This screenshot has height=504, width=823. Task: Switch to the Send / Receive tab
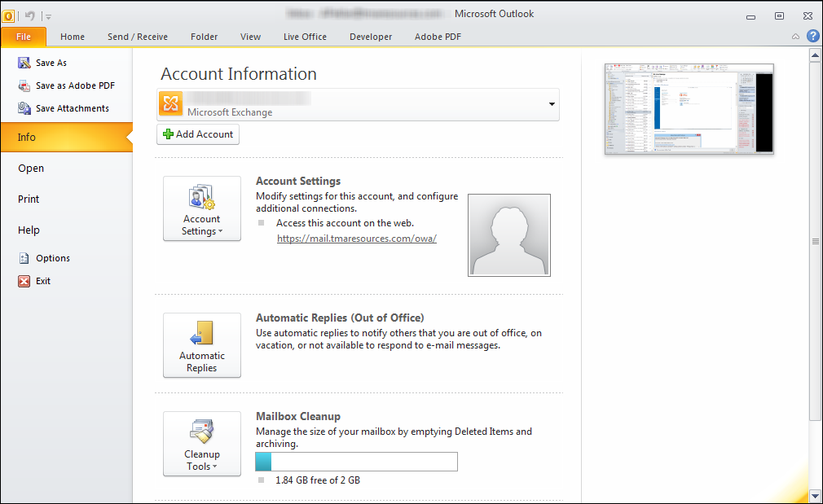pos(138,37)
